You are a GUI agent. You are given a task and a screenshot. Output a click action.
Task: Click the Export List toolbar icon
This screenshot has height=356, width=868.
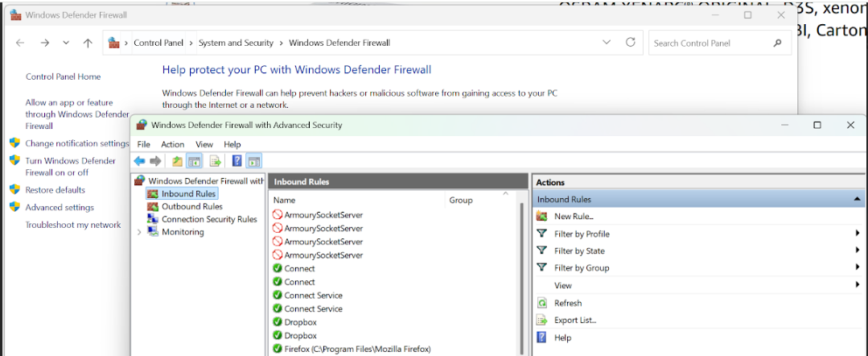click(216, 161)
